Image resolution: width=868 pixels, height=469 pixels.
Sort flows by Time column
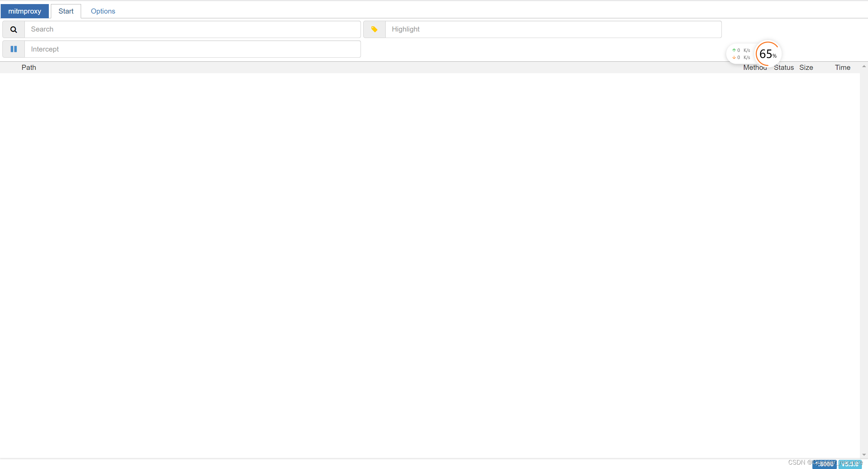tap(842, 67)
